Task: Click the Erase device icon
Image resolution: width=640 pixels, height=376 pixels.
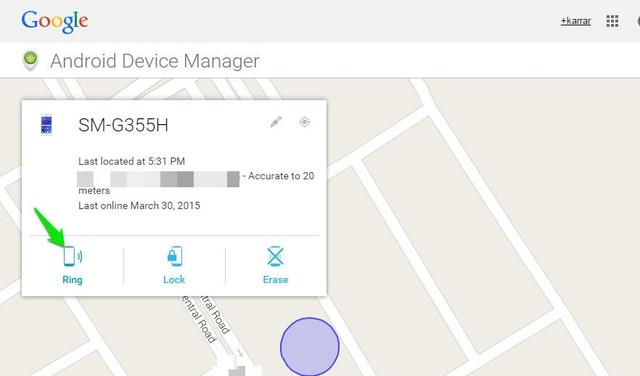Action: click(x=276, y=256)
